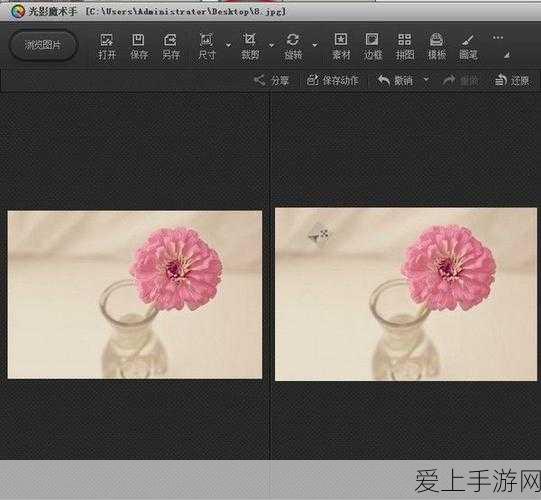This screenshot has width=541, height=500.
Task: Open the 撤销 undo history dropdown arrow
Action: click(x=426, y=80)
